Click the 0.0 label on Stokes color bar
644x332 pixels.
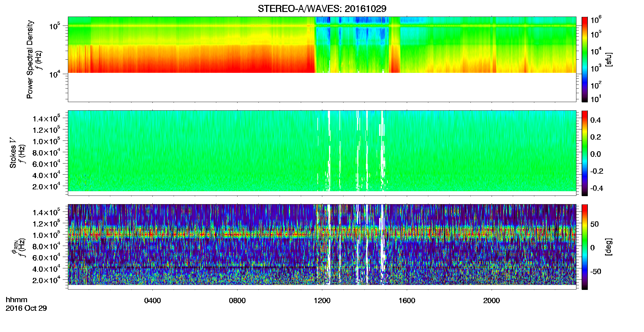coord(595,154)
